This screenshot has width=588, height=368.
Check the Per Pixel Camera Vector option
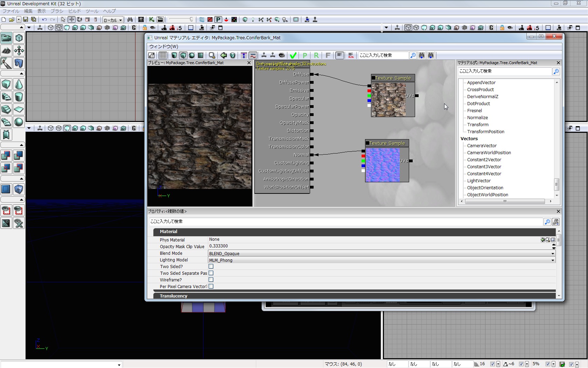(x=211, y=287)
